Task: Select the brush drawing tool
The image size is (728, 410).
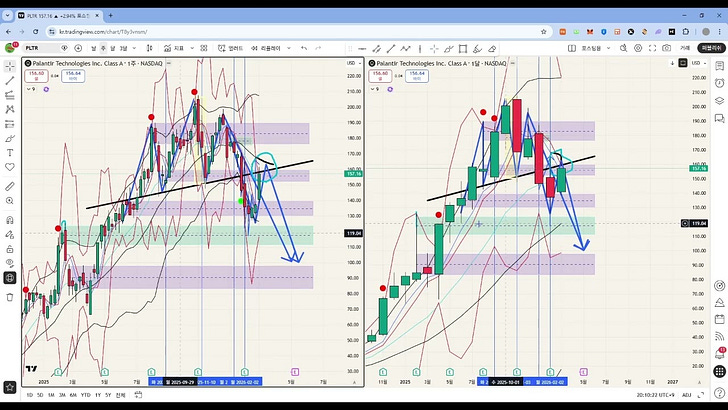Action: [10, 138]
